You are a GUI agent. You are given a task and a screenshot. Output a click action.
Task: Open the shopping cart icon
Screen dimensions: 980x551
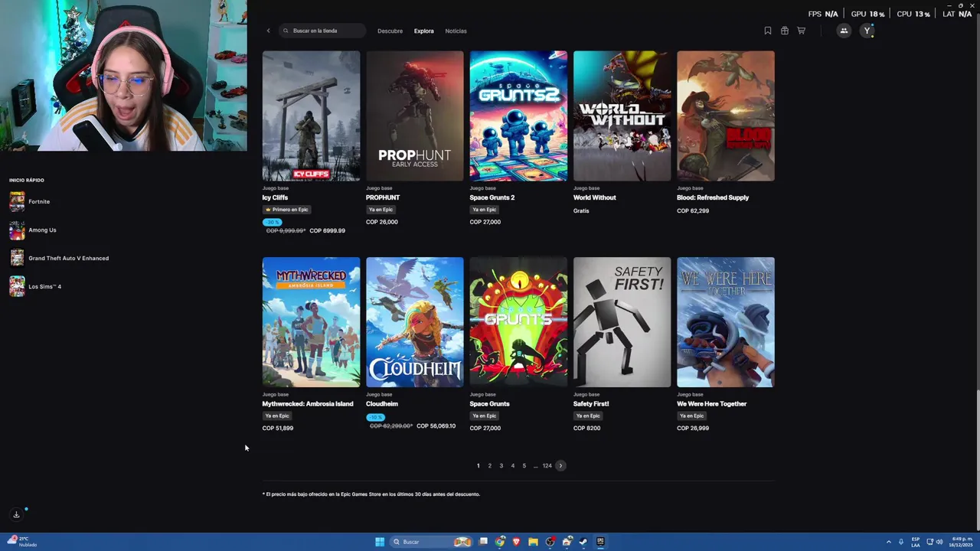pyautogui.click(x=802, y=31)
